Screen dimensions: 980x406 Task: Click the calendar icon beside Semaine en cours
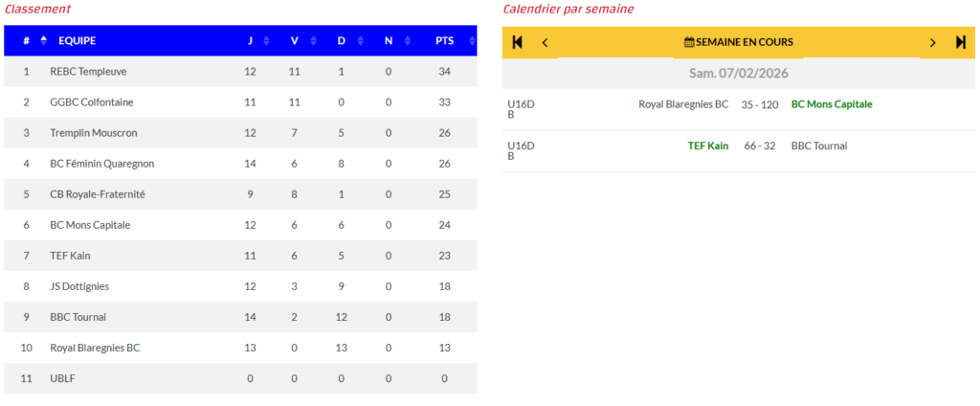[x=689, y=42]
